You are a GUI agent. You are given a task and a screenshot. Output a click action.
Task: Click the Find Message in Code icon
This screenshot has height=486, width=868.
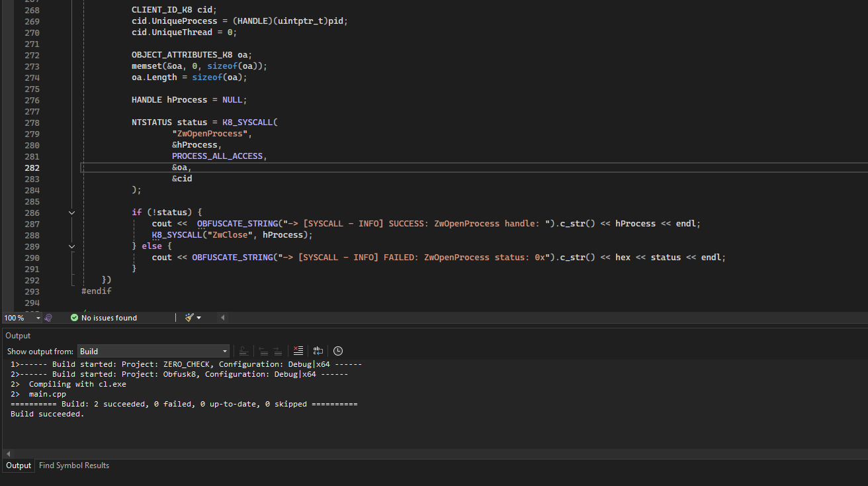click(243, 351)
